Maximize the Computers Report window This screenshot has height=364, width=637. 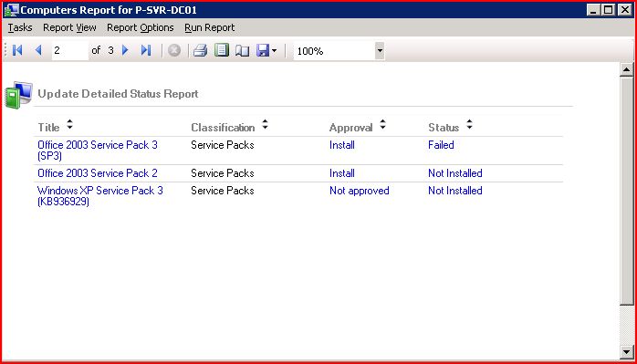tap(608, 10)
